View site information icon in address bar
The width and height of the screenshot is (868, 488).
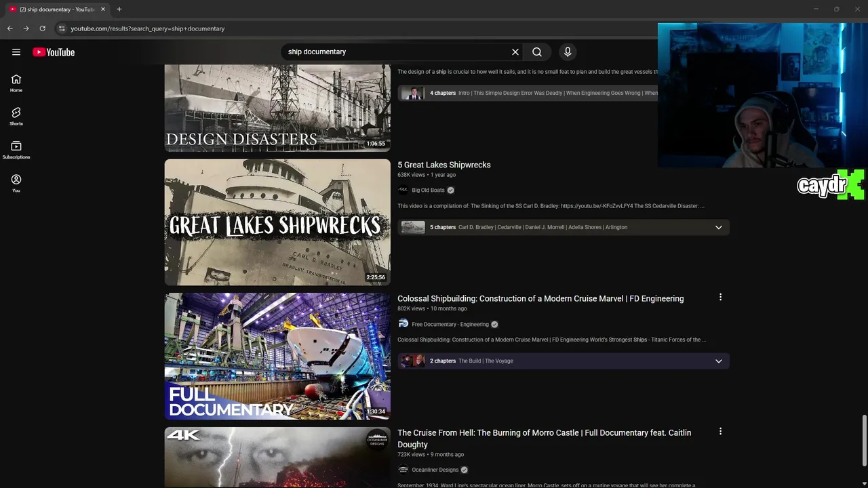pyautogui.click(x=62, y=28)
